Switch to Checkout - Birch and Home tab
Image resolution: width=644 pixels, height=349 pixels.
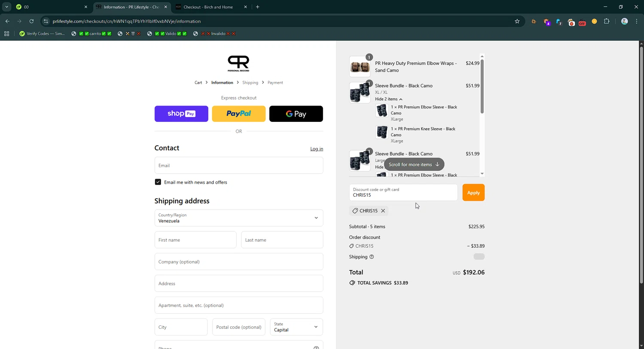pyautogui.click(x=211, y=7)
